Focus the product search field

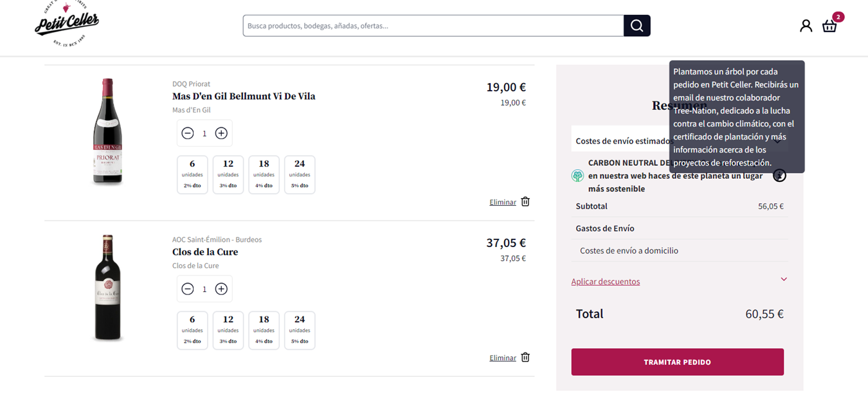(433, 26)
